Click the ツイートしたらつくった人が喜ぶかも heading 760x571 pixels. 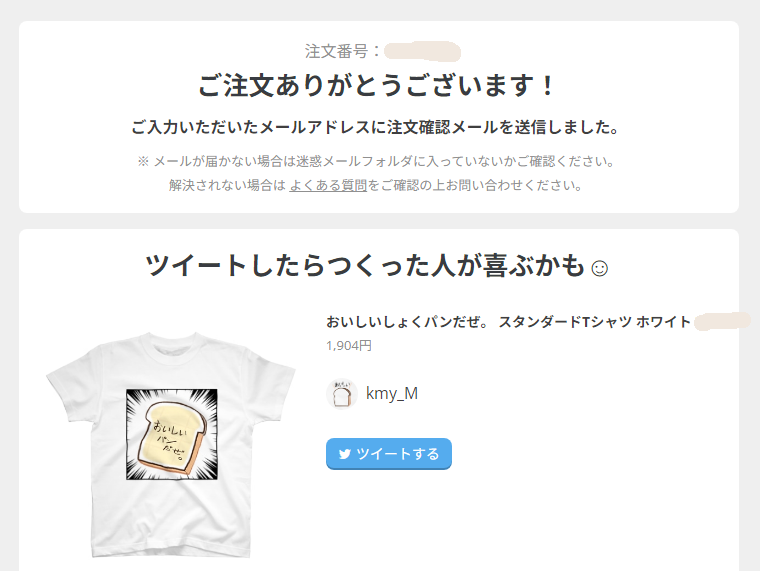(x=365, y=266)
